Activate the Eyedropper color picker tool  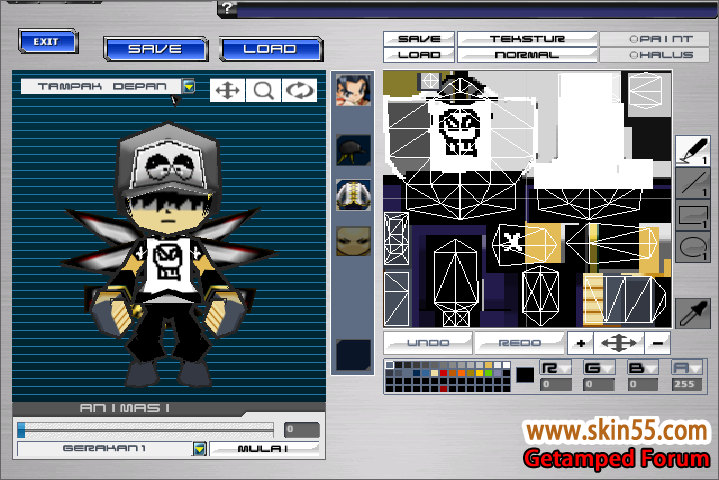[692, 313]
